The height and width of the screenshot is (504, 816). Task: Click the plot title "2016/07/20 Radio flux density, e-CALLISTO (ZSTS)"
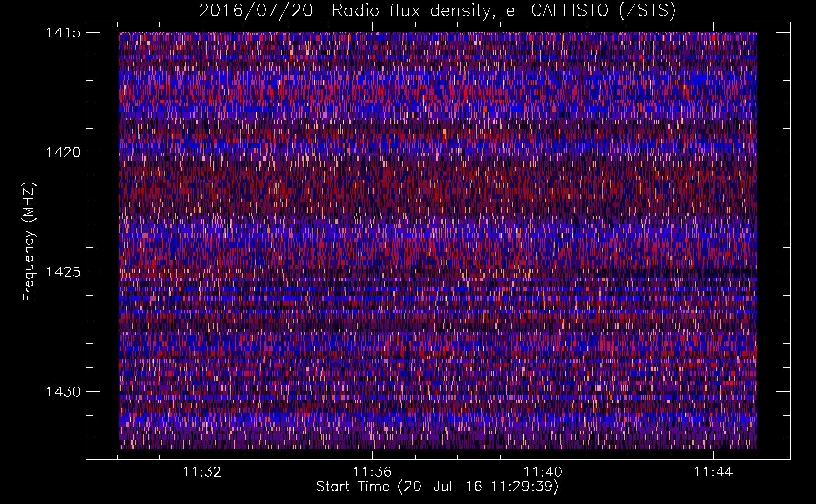tap(437, 10)
